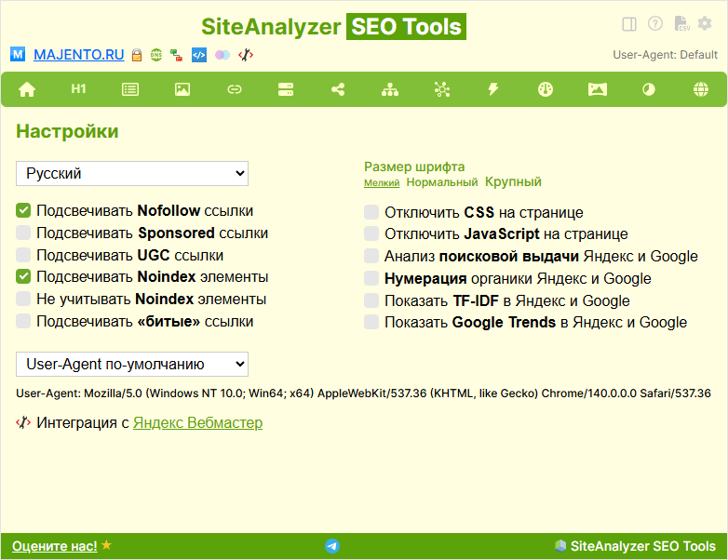This screenshot has height=560, width=728.
Task: Click the globe icon in toolbar
Action: [700, 89]
